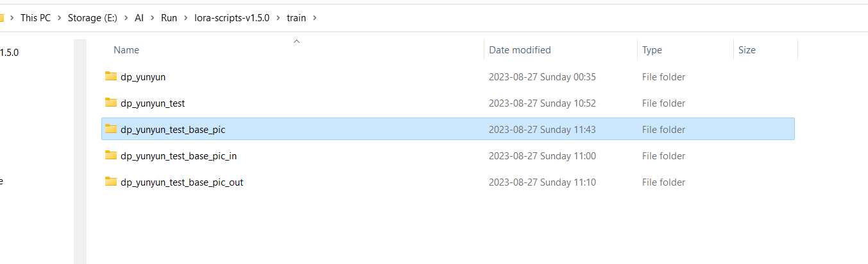Image resolution: width=868 pixels, height=264 pixels.
Task: Select the dp_yunyun_test_base_pic_in folder icon
Action: tap(111, 155)
